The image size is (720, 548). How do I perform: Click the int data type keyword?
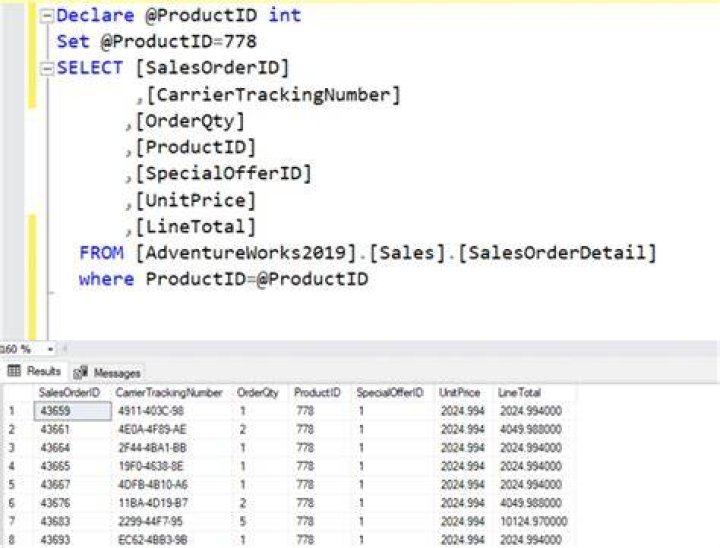[x=285, y=16]
